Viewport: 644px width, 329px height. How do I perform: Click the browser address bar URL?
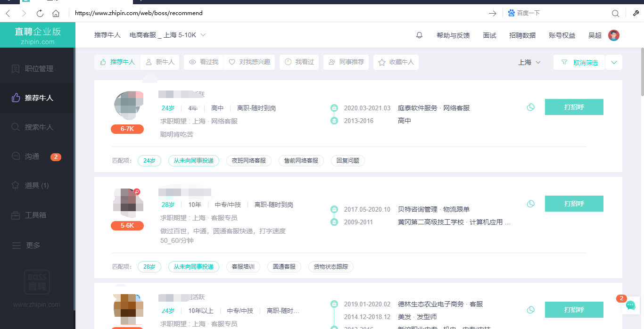(139, 13)
